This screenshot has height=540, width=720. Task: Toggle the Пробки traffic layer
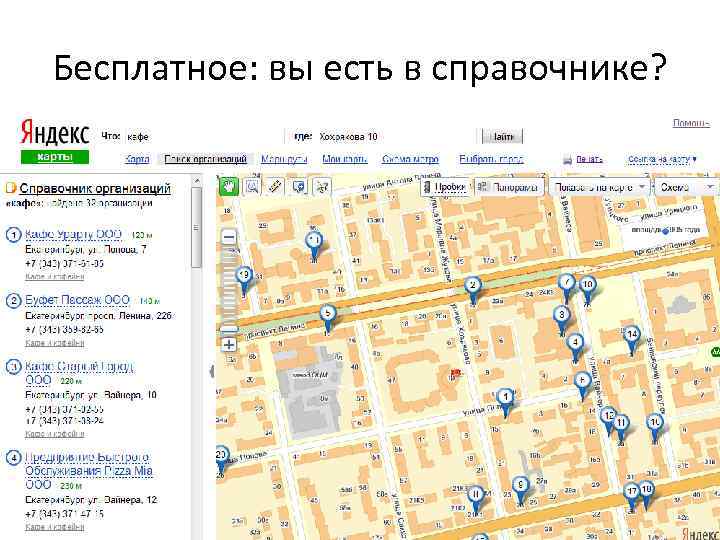(444, 187)
